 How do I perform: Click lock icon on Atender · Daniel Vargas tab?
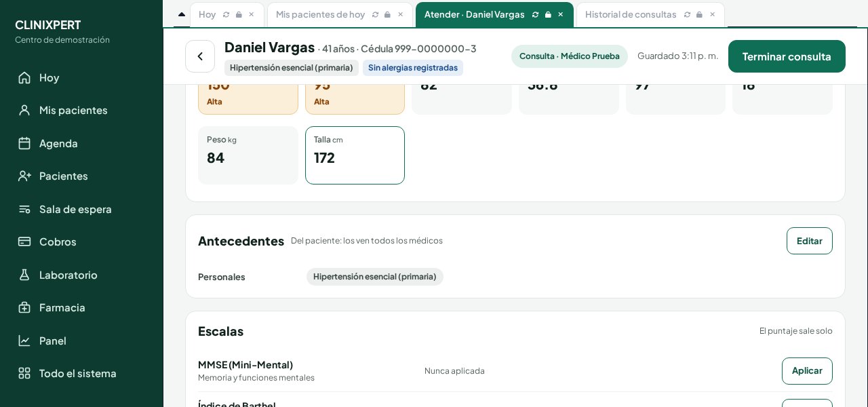click(548, 14)
